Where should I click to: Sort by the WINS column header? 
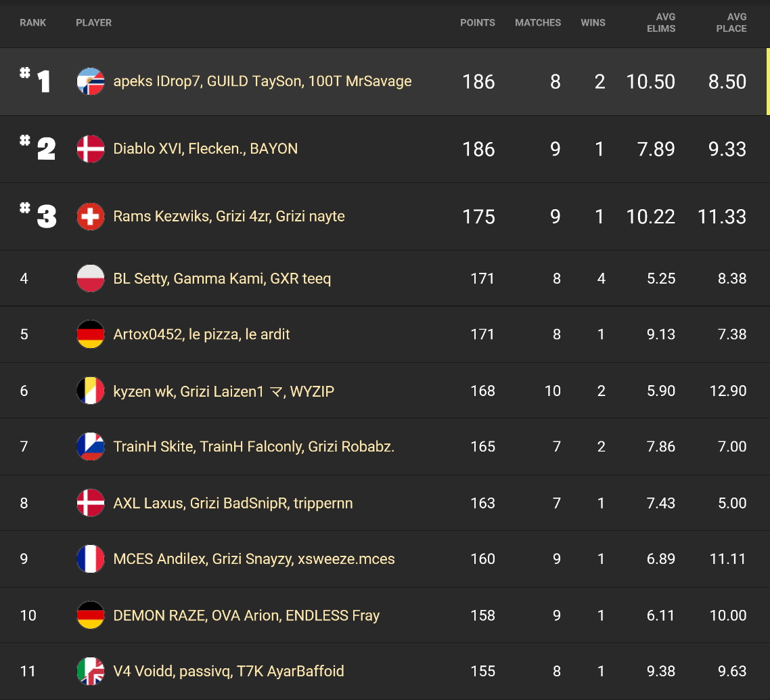click(x=593, y=22)
